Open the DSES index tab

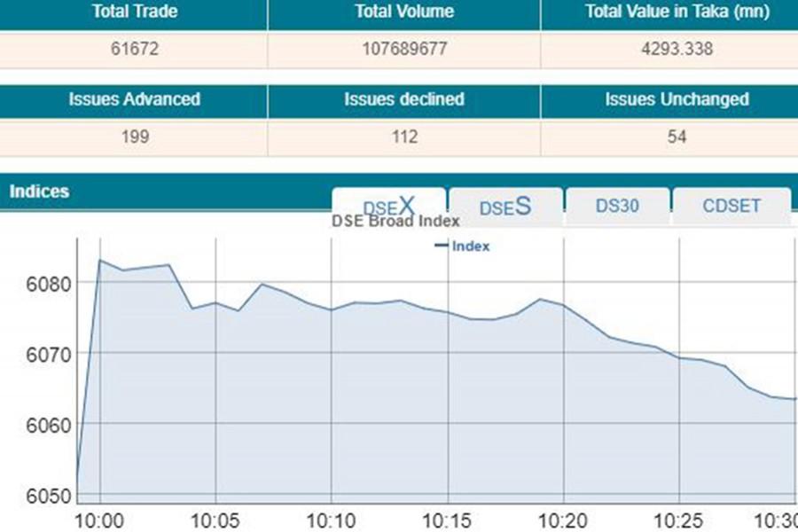(505, 207)
